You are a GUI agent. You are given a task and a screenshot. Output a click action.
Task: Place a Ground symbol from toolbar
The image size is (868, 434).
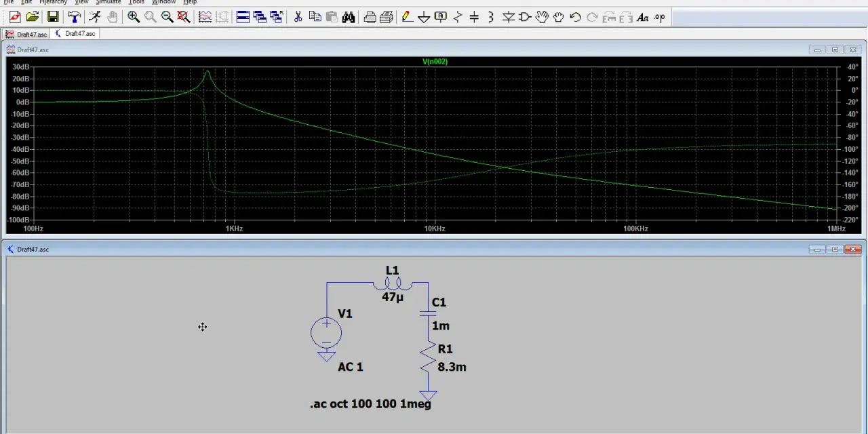tap(424, 17)
